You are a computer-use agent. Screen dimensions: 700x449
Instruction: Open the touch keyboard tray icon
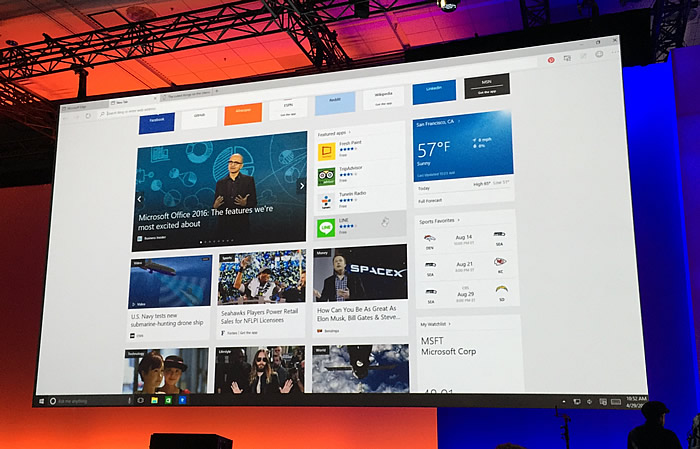[616, 402]
